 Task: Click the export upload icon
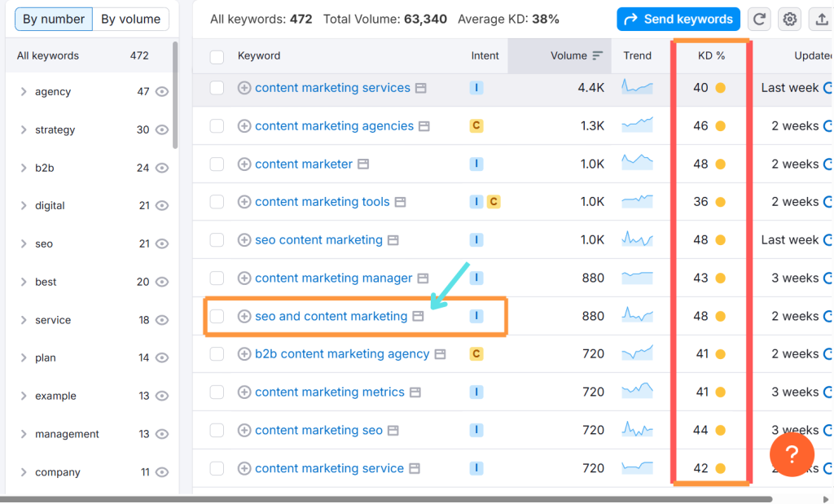(x=819, y=19)
